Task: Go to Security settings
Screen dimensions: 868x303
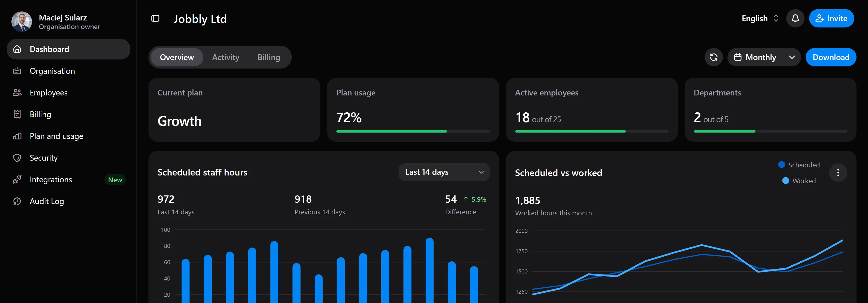Action: pyautogui.click(x=68, y=158)
